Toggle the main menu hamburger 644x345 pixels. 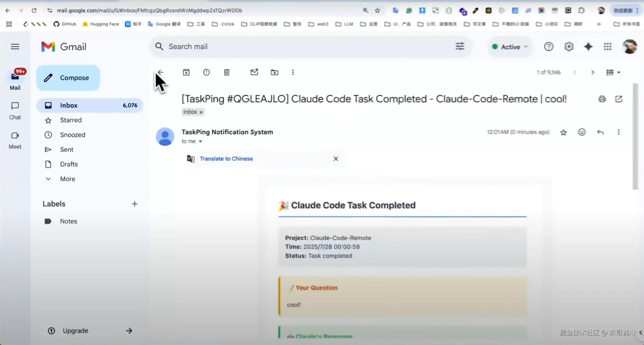tap(15, 47)
